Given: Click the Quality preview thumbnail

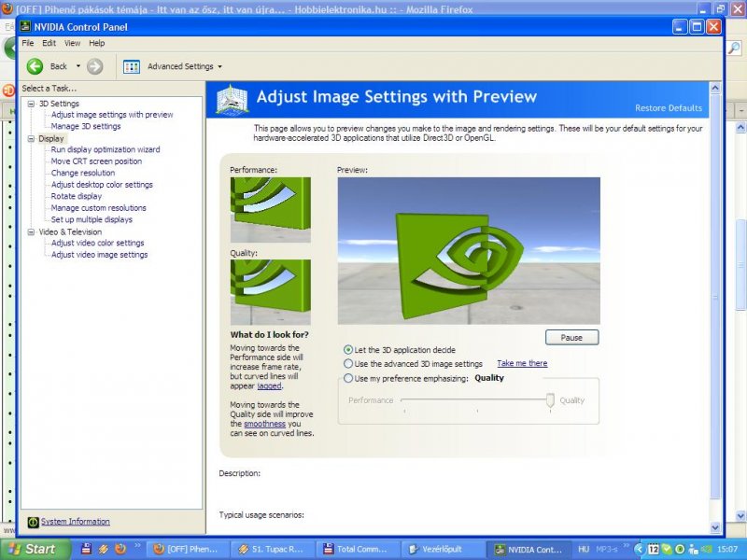Looking at the screenshot, I should click(x=271, y=292).
